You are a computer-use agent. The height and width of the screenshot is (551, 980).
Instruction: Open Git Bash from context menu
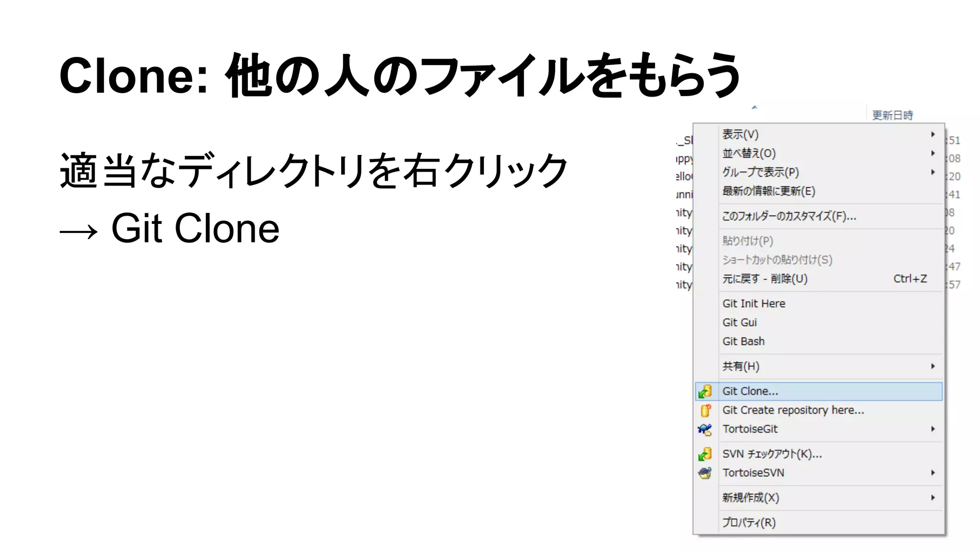click(819, 342)
